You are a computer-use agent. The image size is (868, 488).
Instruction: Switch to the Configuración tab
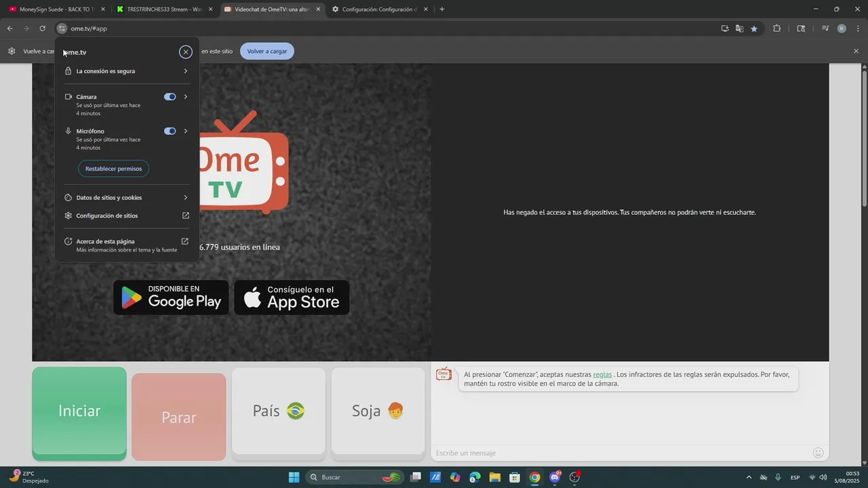[x=379, y=9]
